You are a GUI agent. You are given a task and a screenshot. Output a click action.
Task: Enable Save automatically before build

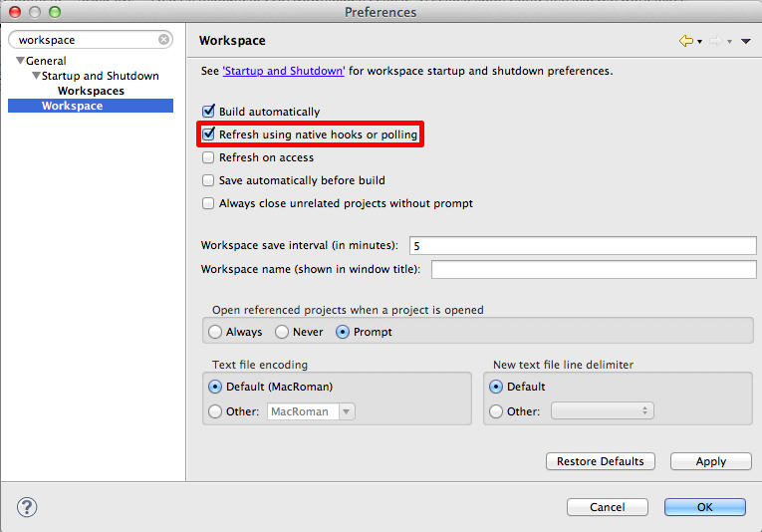[208, 180]
